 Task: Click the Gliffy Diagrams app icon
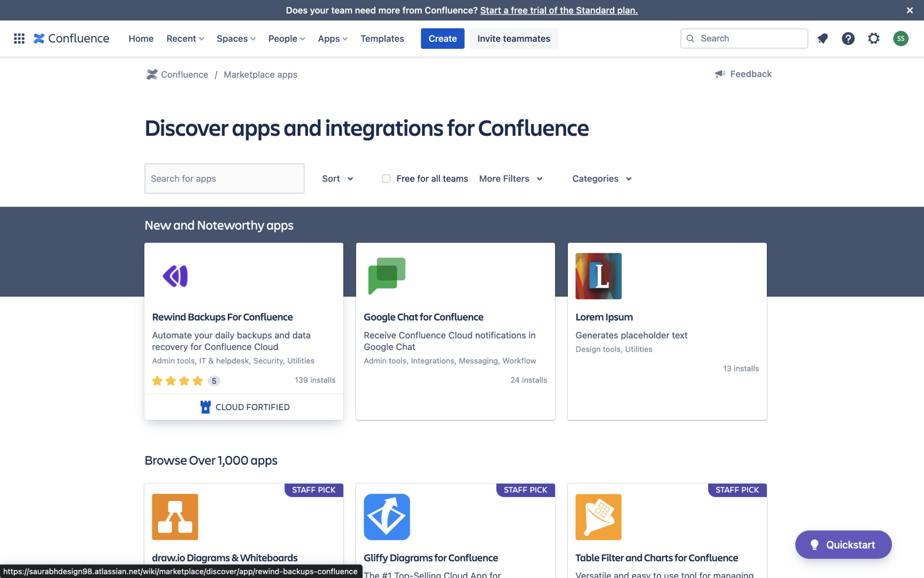(387, 517)
